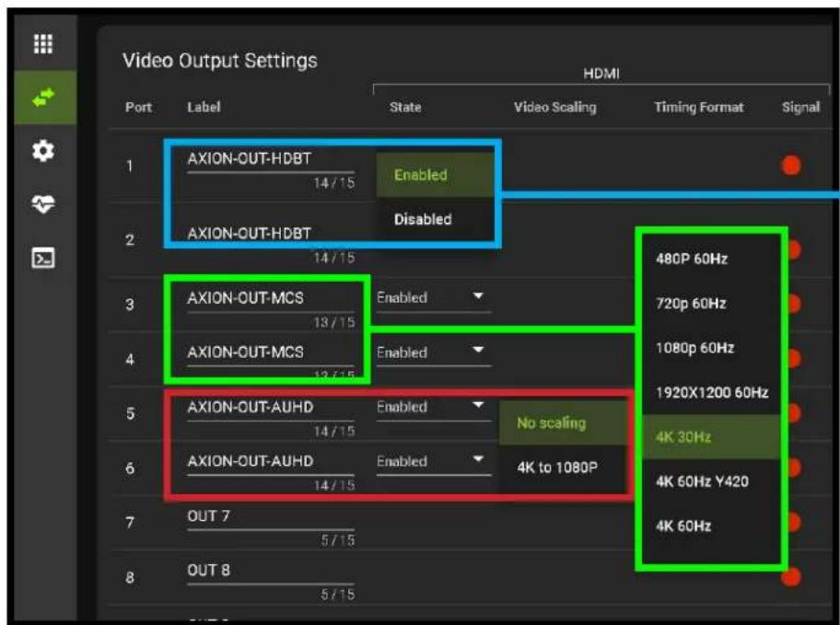The height and width of the screenshot is (625, 840).
Task: Select 1920X1200 60Hz timing format
Action: pos(710,392)
